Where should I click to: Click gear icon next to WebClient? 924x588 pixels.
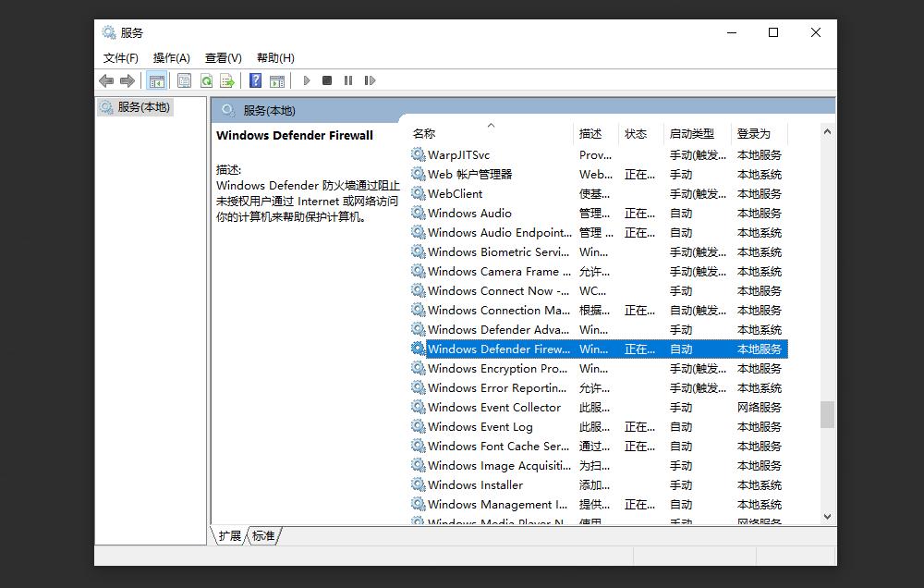pyautogui.click(x=418, y=193)
